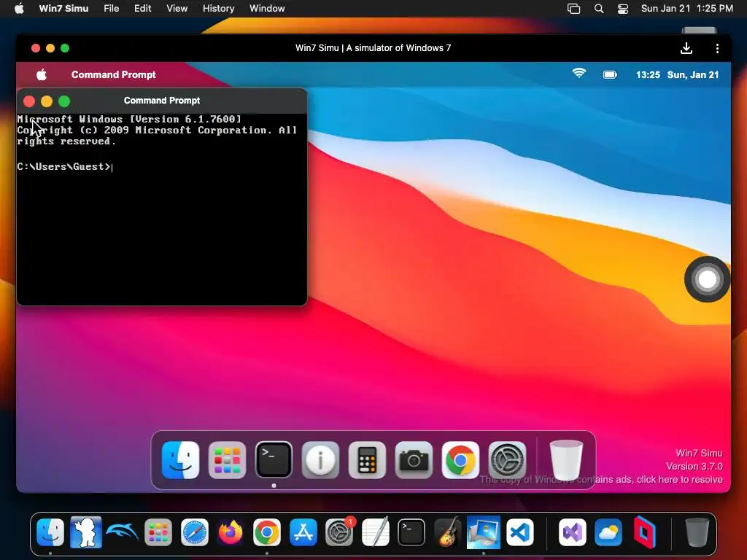The image size is (747, 560).
Task: Click the Win7 Simu icon in macOS dock
Action: [484, 532]
